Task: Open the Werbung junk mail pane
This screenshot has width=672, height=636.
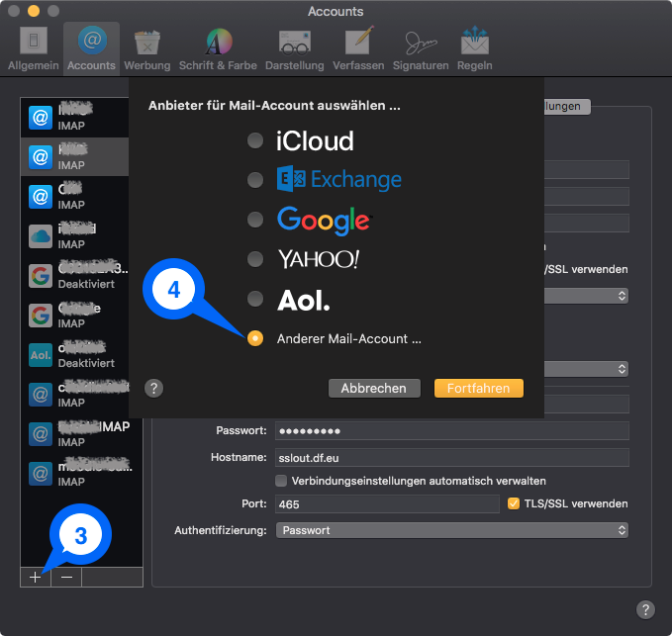Action: tap(147, 48)
